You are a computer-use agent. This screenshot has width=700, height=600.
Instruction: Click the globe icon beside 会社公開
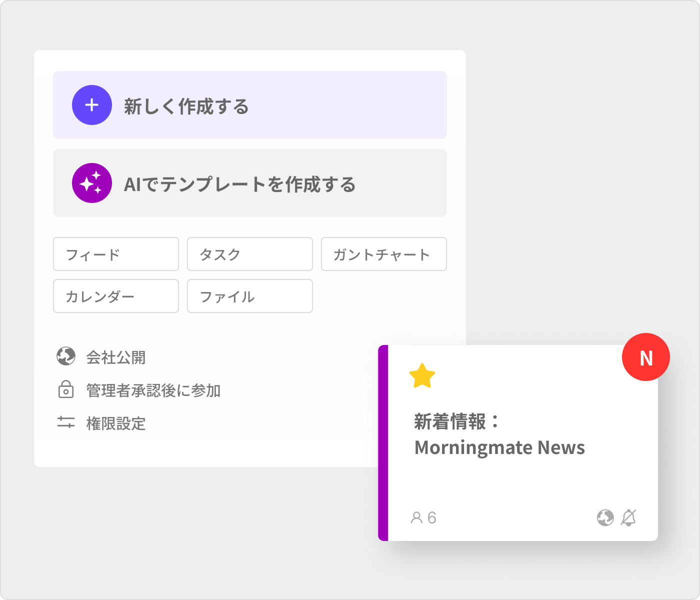tap(66, 356)
